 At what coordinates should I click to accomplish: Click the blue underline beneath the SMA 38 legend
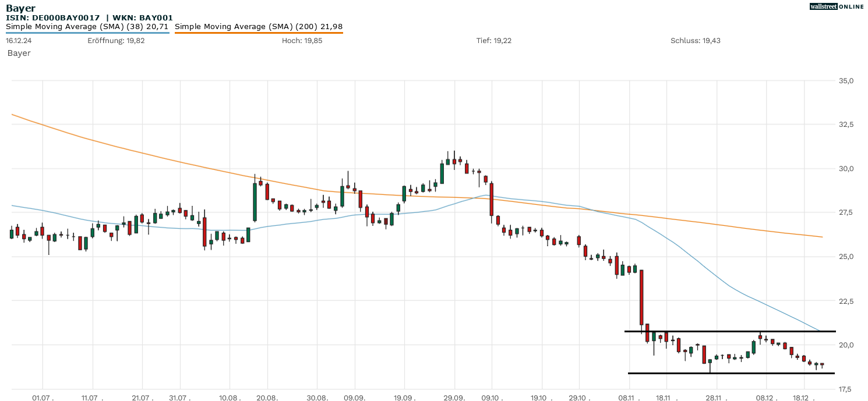[x=87, y=33]
